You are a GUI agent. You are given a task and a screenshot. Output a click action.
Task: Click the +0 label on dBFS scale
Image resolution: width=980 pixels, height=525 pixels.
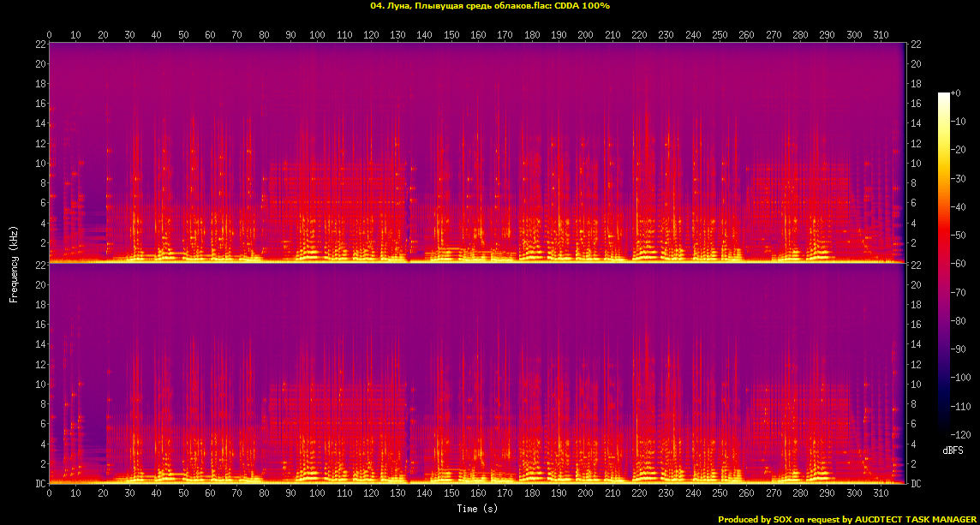coord(957,92)
